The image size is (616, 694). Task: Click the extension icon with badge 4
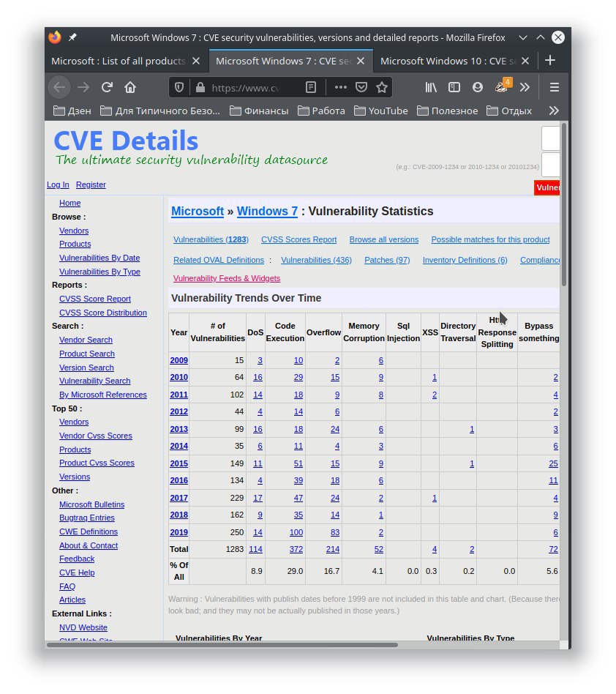pos(502,86)
